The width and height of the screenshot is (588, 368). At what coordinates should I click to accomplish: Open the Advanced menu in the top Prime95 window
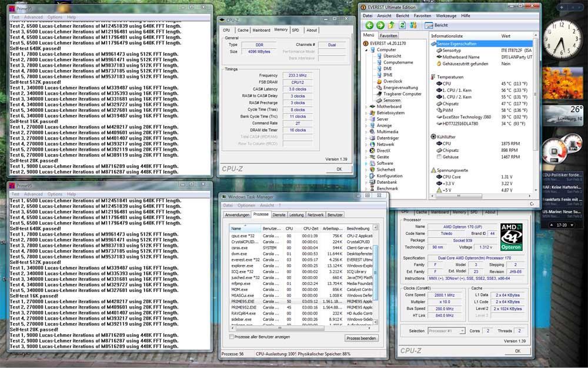tap(34, 17)
